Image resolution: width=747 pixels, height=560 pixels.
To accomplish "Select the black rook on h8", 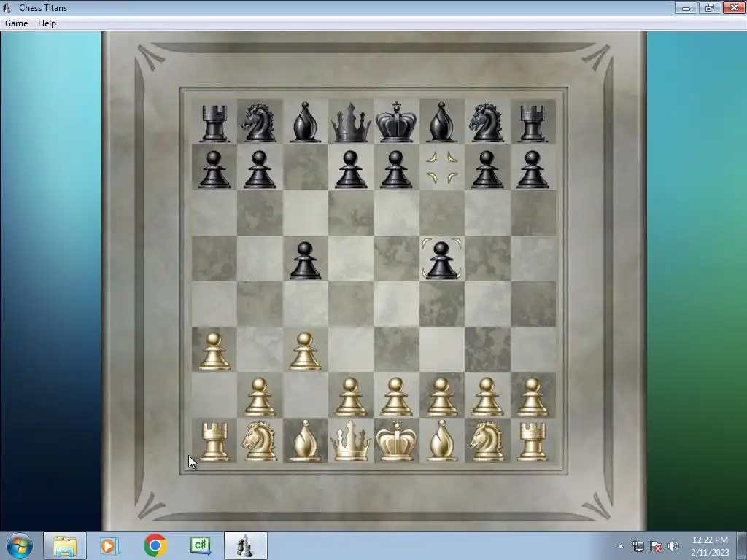I will pos(533,124).
